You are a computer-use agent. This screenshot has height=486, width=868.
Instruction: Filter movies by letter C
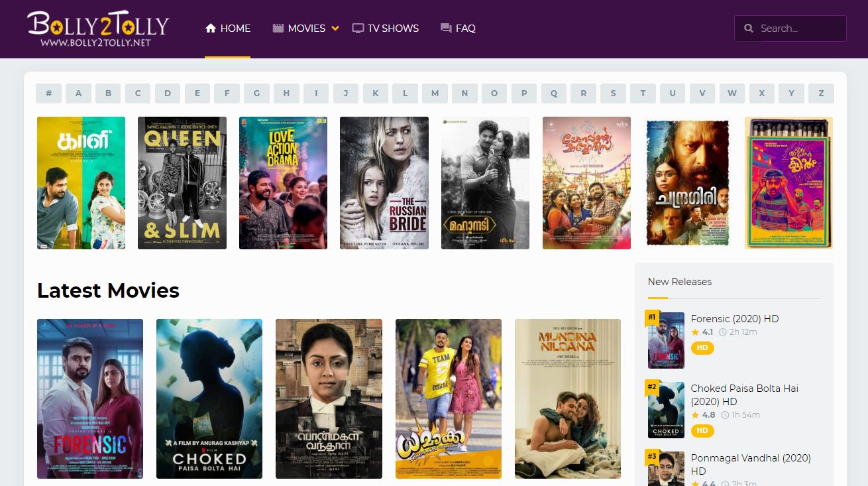coord(138,93)
